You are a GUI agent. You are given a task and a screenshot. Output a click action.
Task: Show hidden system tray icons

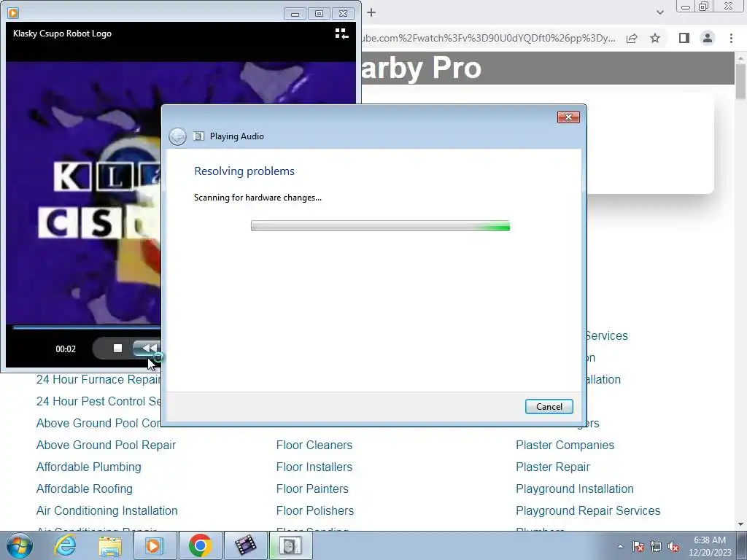pos(620,547)
